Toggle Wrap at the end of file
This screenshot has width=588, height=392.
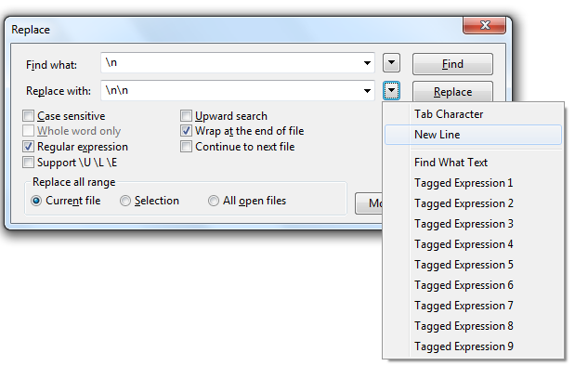tap(187, 132)
